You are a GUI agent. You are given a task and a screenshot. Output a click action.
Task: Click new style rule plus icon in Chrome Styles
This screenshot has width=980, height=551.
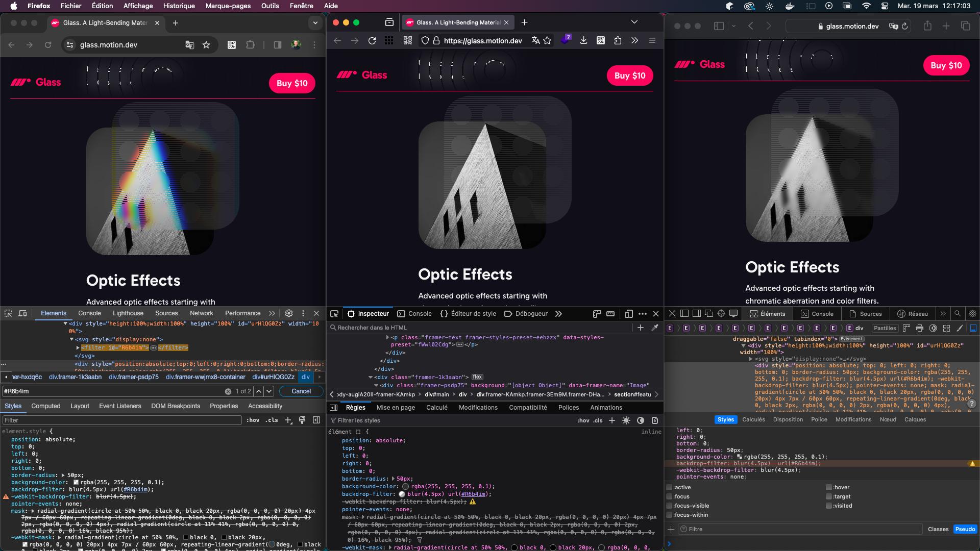288,420
